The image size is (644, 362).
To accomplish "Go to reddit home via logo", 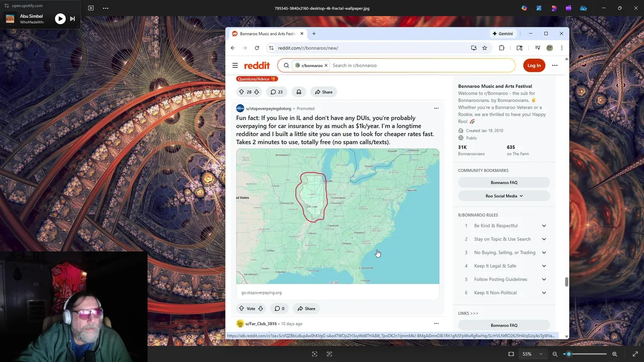I will [x=257, y=65].
